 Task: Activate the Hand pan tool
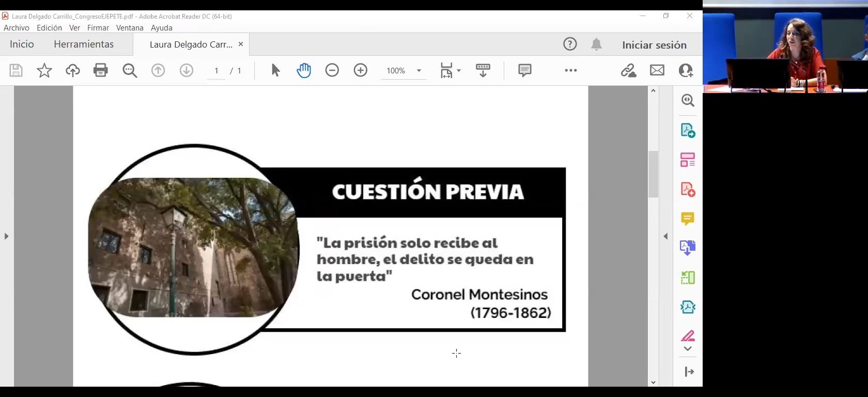(304, 70)
